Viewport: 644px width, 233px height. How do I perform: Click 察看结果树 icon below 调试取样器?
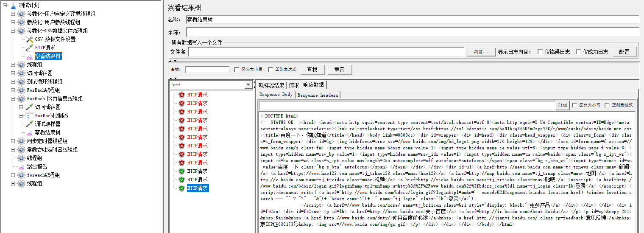(x=29, y=132)
